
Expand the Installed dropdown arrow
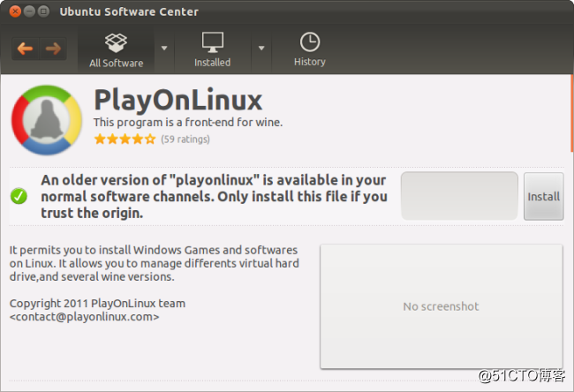[x=261, y=48]
